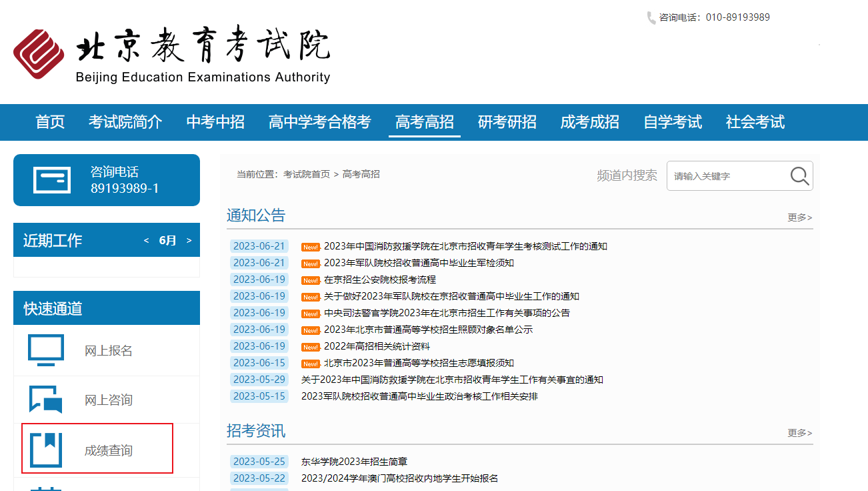Go to next month in 近期工作

pos(189,240)
